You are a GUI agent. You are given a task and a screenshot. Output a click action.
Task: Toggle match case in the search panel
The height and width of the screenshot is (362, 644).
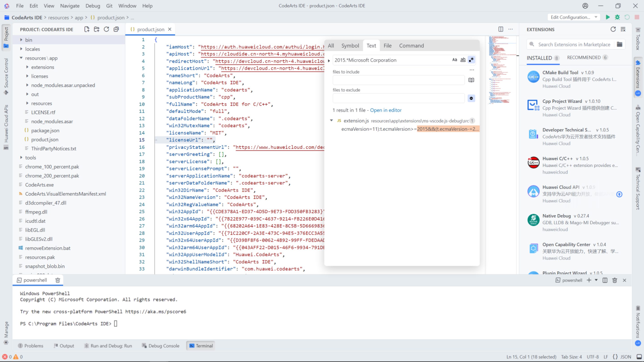click(x=455, y=60)
